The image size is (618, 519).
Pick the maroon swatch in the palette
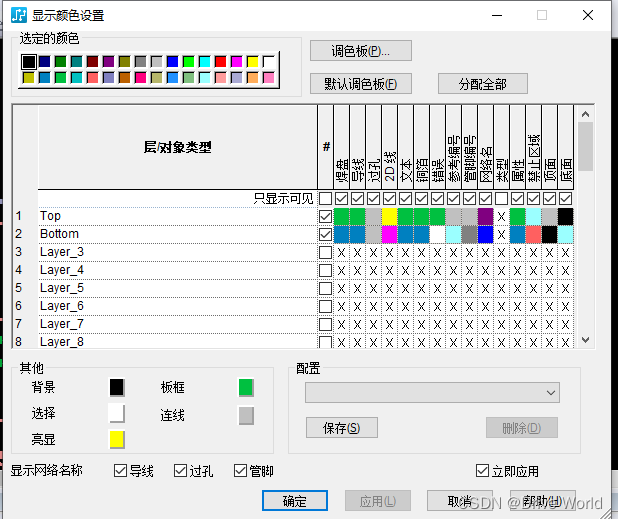tap(93, 61)
